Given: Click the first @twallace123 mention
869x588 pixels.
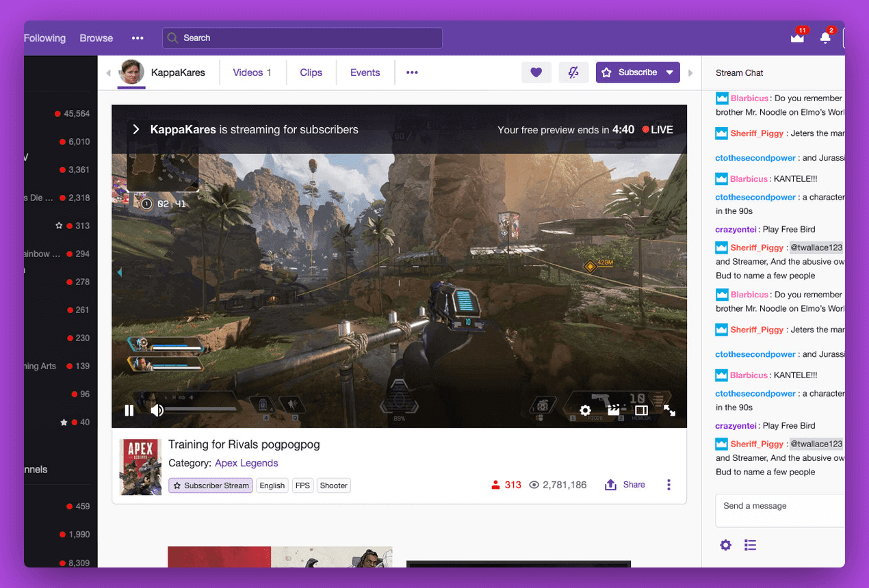Looking at the screenshot, I should (816, 248).
